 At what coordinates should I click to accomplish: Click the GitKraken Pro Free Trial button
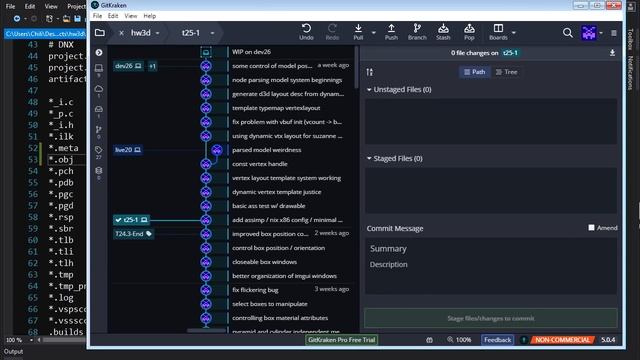(342, 340)
